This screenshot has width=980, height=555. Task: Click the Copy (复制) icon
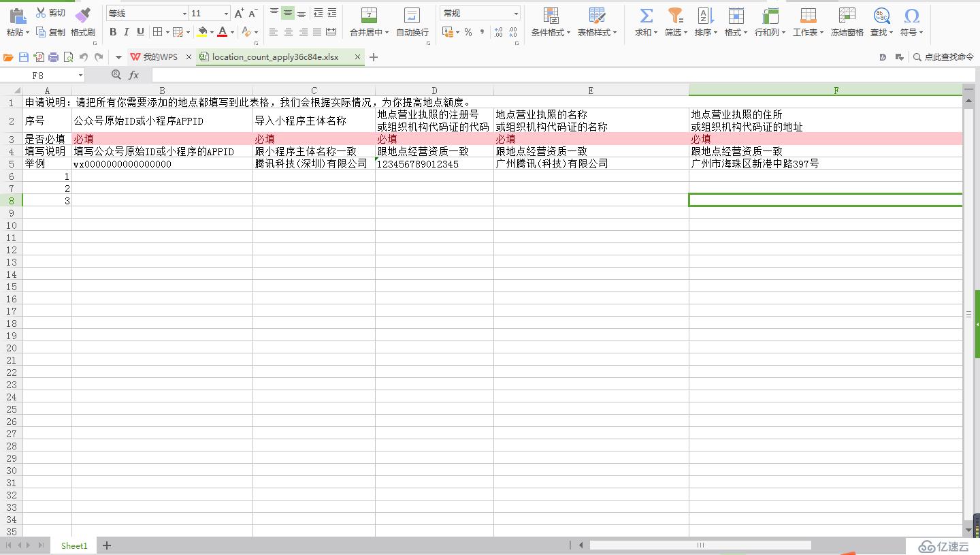[x=41, y=32]
